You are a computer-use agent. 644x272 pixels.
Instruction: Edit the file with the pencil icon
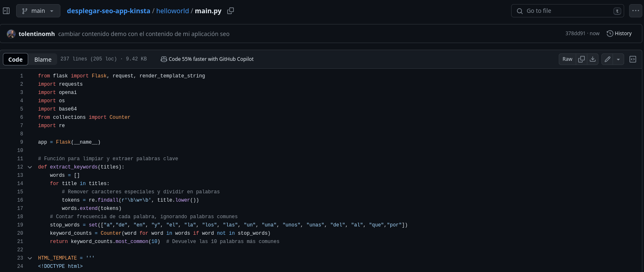coord(607,59)
